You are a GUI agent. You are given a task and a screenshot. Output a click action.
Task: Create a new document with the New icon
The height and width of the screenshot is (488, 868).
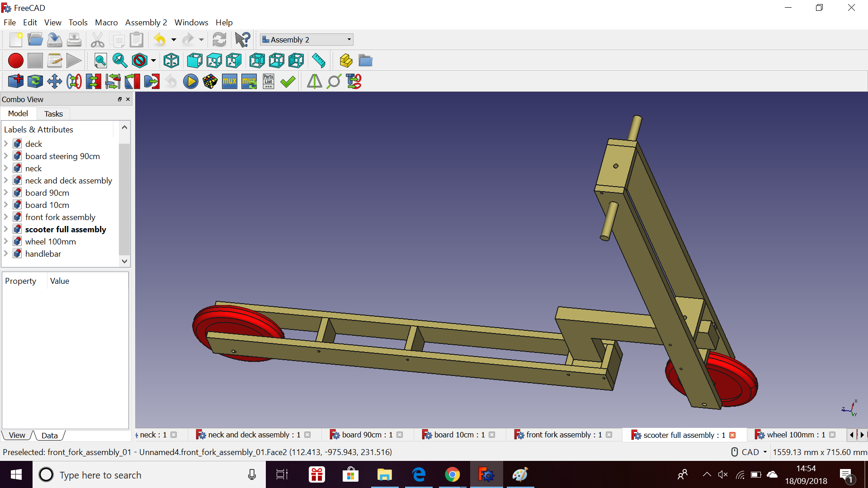pos(16,40)
